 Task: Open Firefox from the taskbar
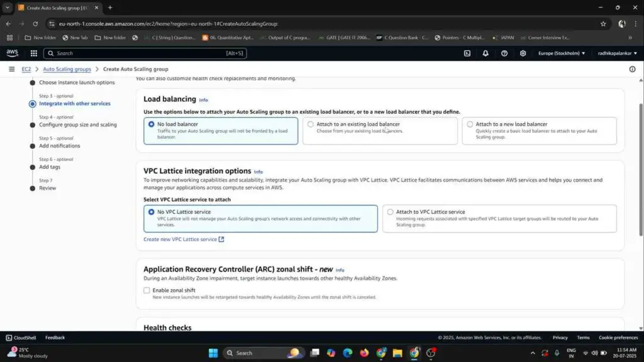364,353
